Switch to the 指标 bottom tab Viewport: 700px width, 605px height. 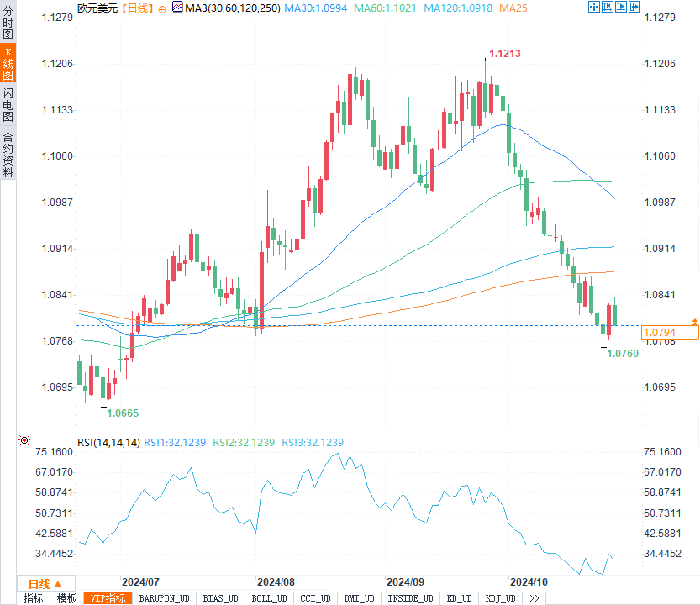[x=34, y=598]
